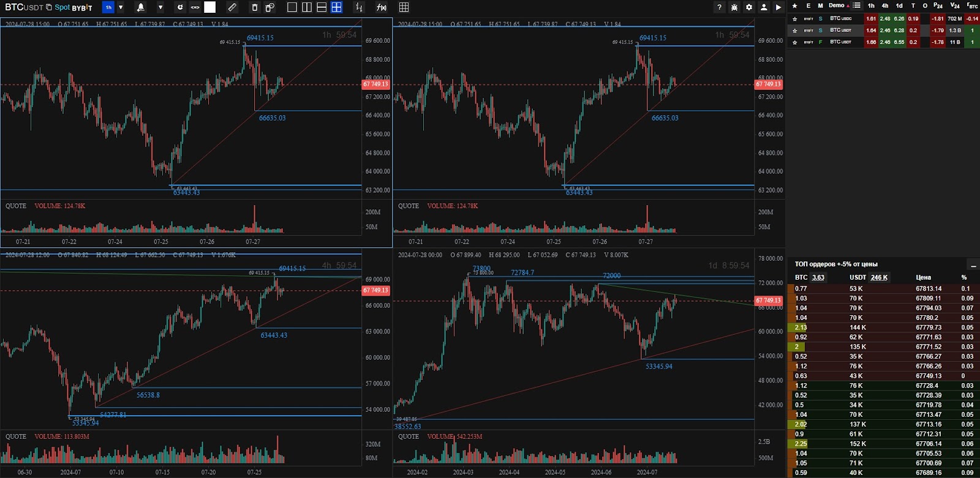Favorite the BTC USDC row star

[795, 19]
